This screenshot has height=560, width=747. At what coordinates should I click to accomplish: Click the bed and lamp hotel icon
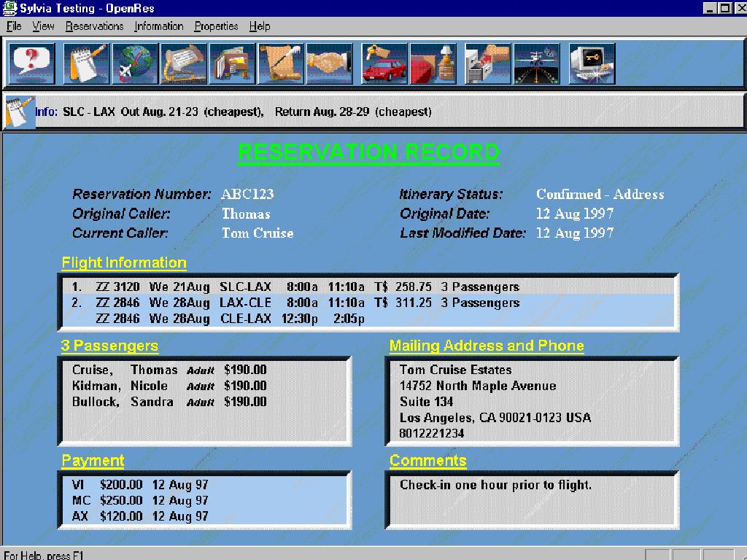(433, 64)
